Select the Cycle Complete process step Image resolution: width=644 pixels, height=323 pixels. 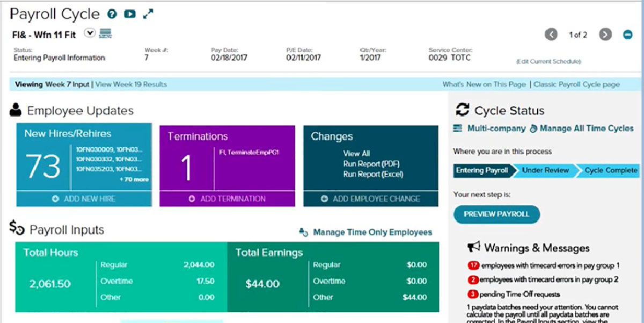[611, 170]
